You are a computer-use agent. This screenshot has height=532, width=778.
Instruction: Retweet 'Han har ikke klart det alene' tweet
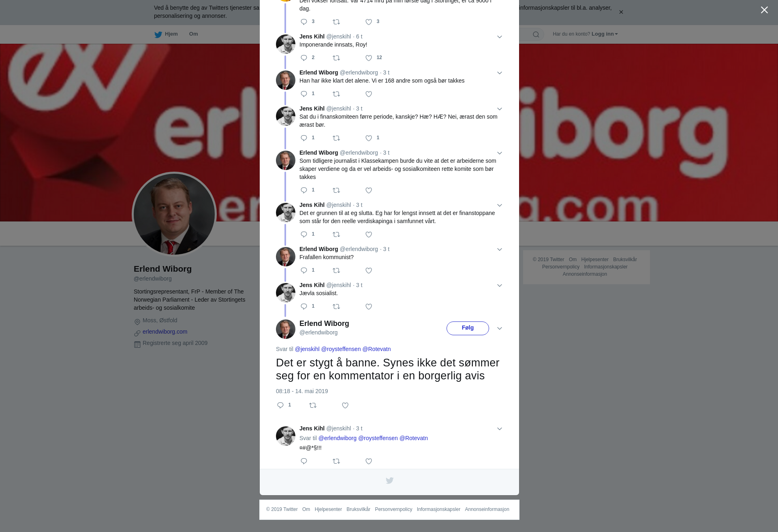336,94
